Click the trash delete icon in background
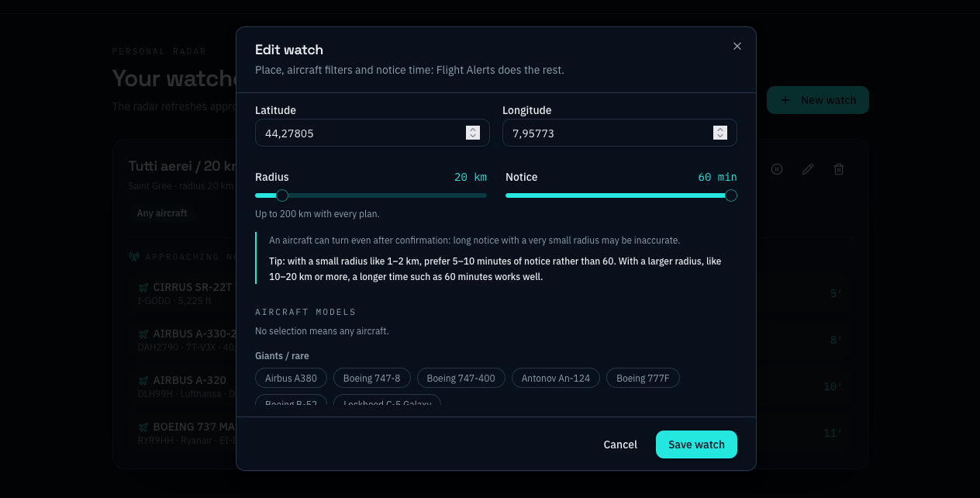980x498 pixels. (x=839, y=168)
